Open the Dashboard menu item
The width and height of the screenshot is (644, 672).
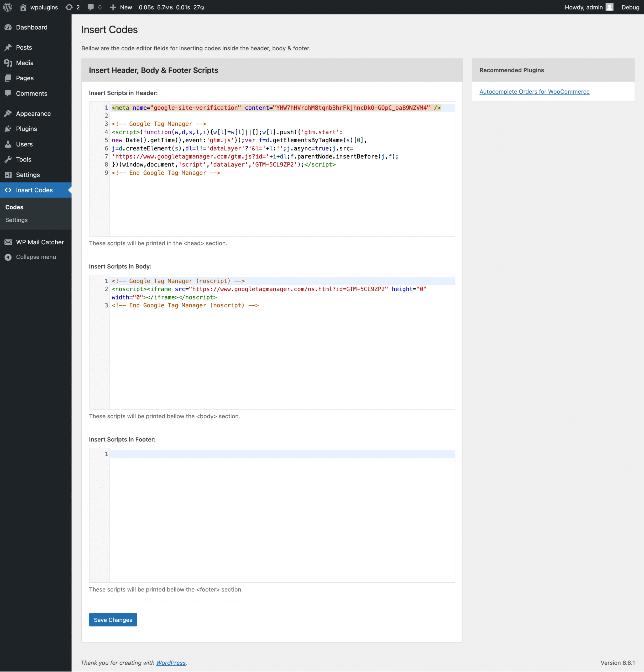(x=36, y=27)
